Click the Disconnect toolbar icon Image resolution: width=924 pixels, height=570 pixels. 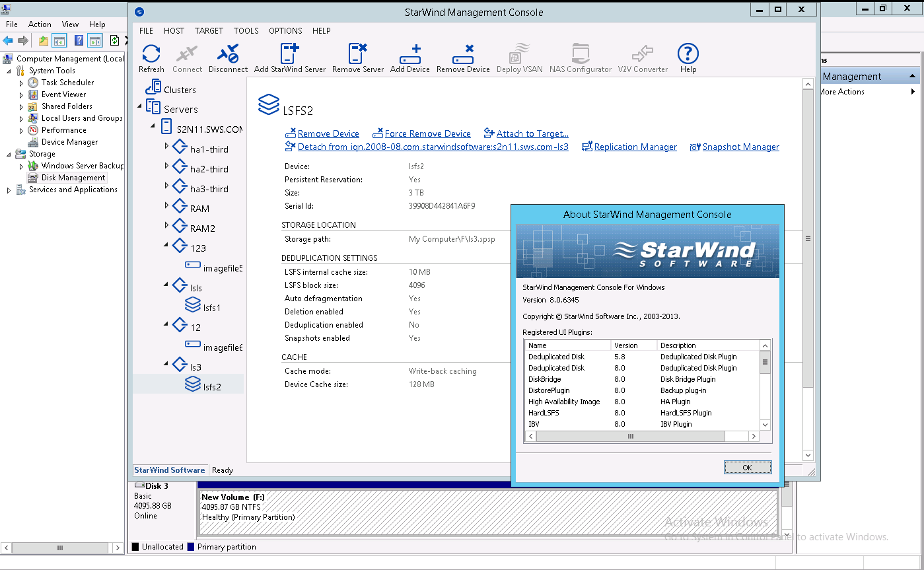tap(228, 54)
